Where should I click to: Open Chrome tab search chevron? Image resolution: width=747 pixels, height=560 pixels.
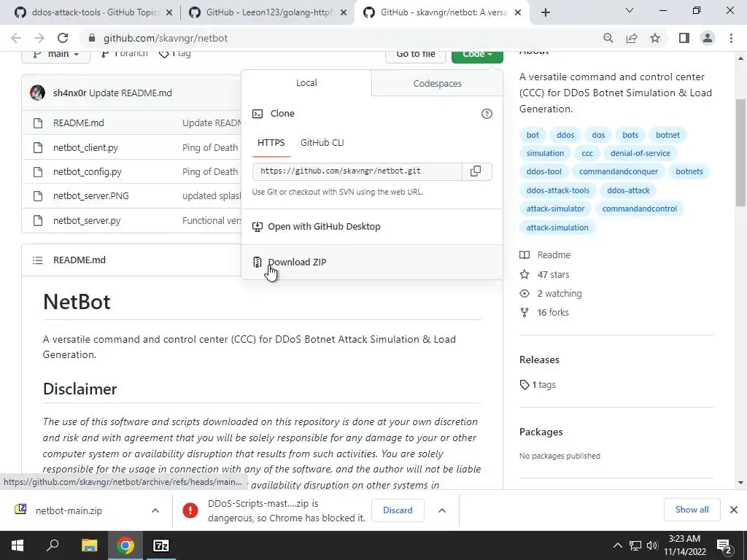[630, 10]
